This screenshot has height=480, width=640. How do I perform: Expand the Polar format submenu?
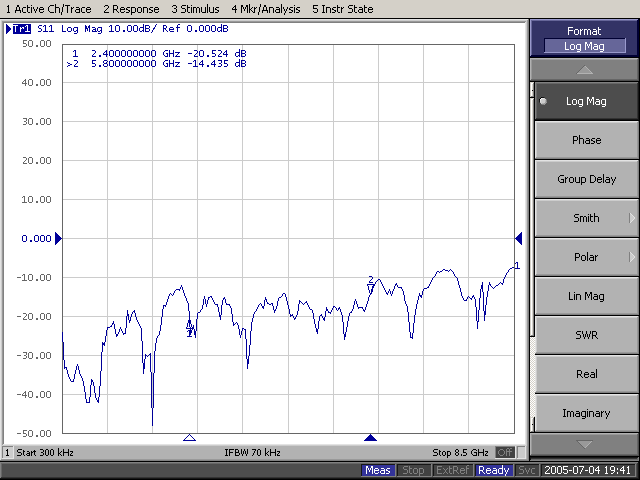click(587, 257)
